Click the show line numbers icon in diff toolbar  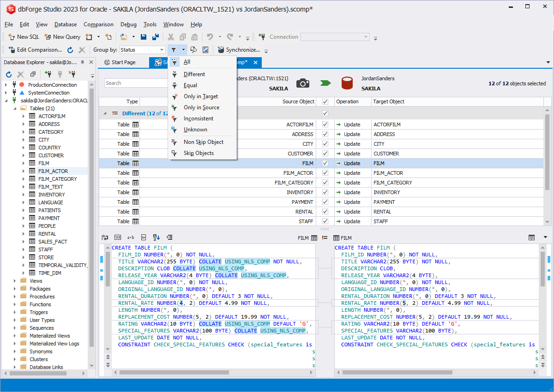(117, 237)
